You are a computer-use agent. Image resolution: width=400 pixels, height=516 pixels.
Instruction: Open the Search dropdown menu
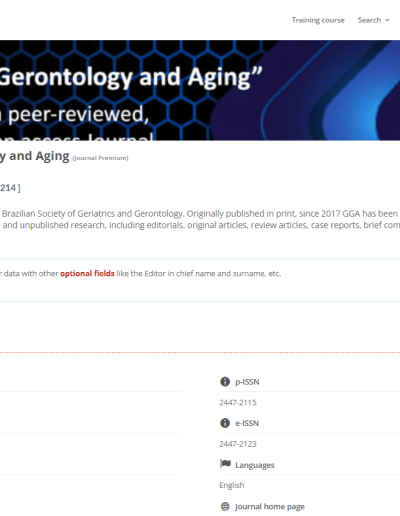pyautogui.click(x=374, y=20)
